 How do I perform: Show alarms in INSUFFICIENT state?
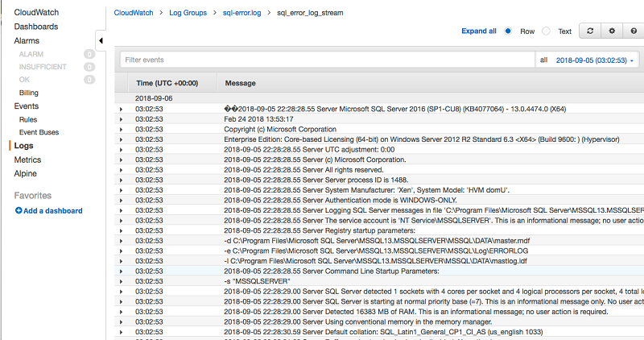click(x=43, y=67)
